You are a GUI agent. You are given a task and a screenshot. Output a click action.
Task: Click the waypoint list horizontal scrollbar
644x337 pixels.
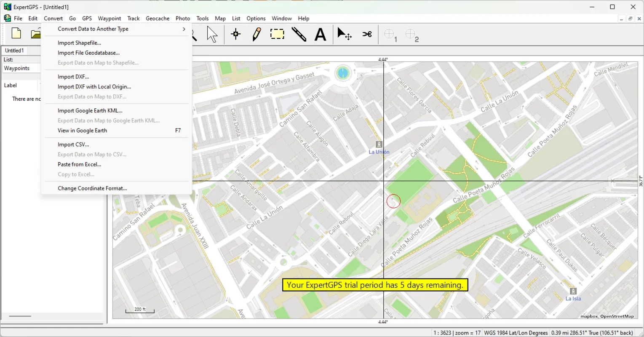point(20,316)
